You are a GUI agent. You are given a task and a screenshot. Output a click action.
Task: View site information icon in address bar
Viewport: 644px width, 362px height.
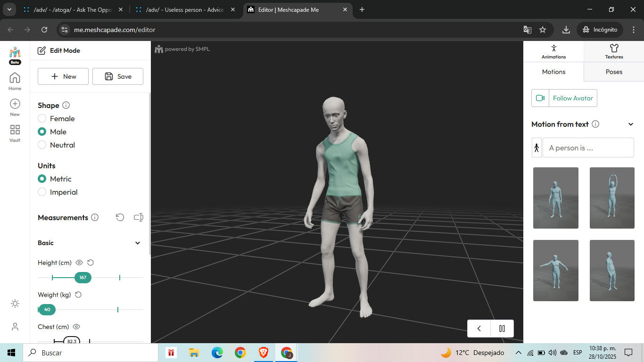click(x=65, y=30)
